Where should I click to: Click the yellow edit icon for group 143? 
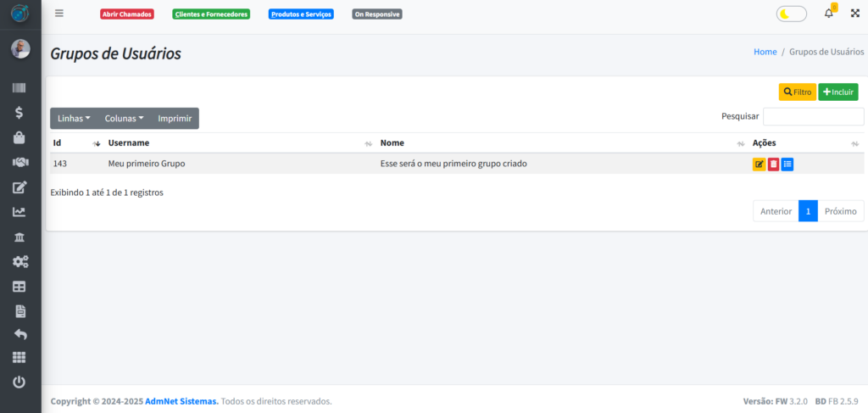point(759,165)
